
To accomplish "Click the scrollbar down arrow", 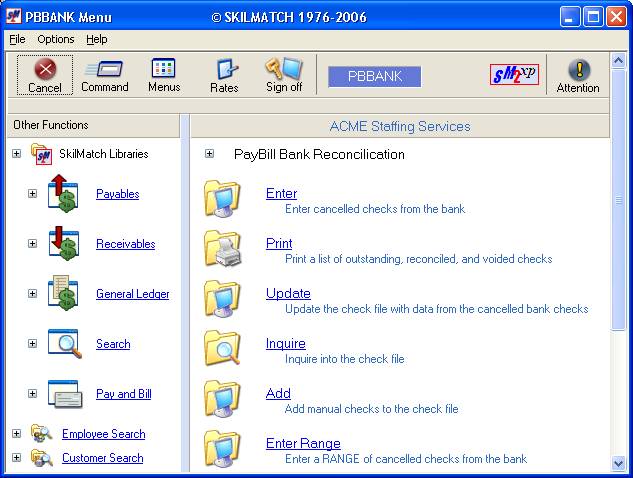I will [618, 463].
